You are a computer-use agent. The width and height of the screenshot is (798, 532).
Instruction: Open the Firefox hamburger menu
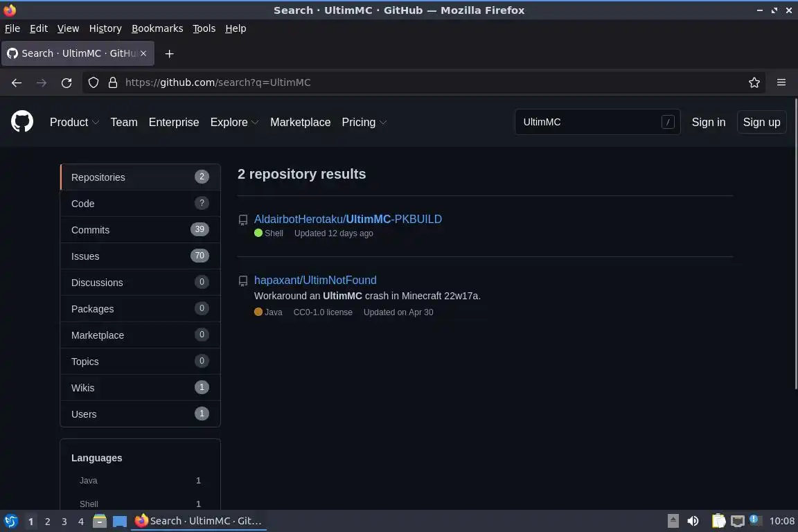(x=781, y=82)
